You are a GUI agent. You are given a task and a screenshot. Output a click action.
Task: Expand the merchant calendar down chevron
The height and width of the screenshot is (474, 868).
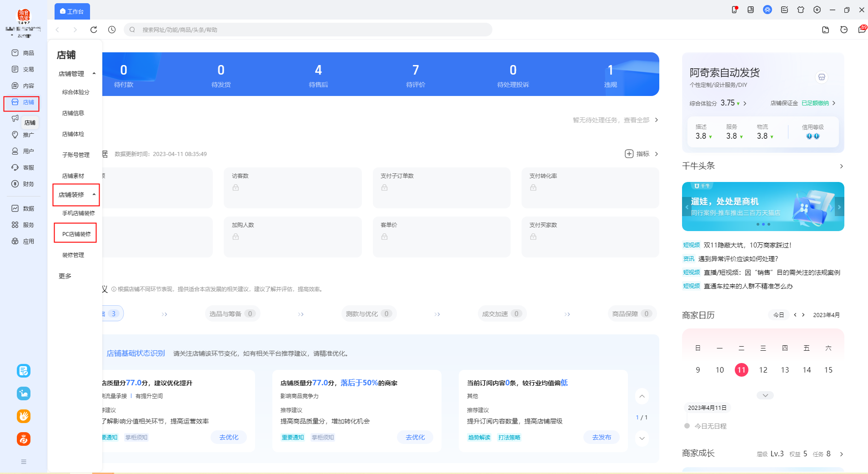pyautogui.click(x=765, y=395)
